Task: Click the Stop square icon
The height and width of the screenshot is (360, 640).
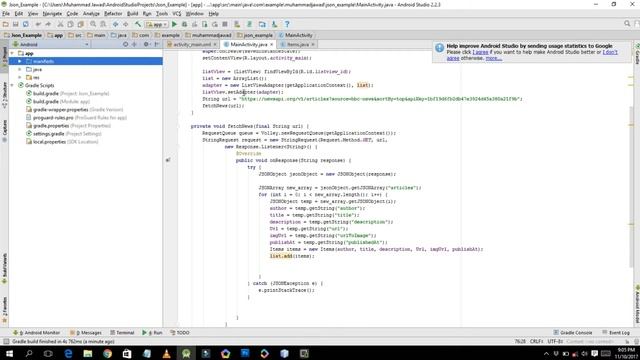Action: (x=225, y=24)
